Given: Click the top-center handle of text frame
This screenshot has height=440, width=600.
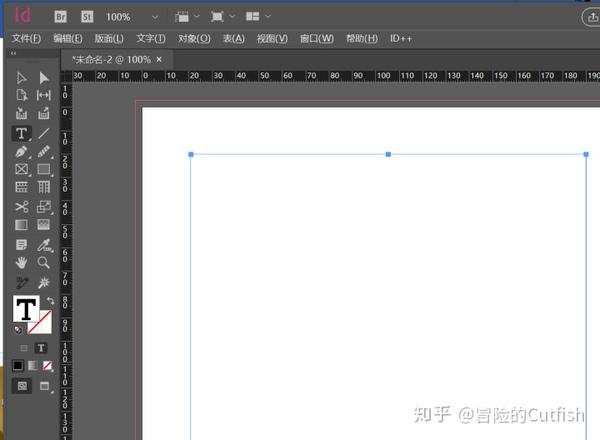Looking at the screenshot, I should (388, 154).
